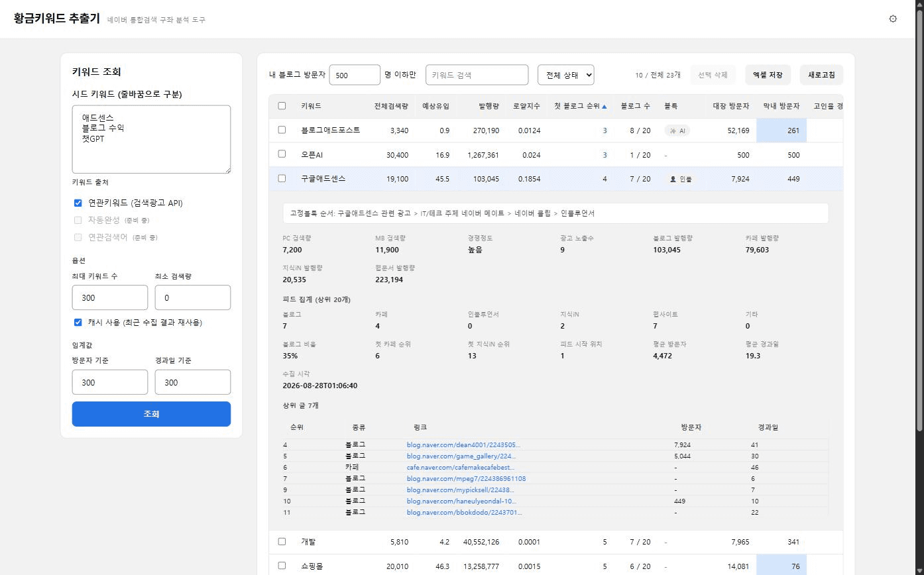Click 고정블록 순서 description text
This screenshot has height=575, width=924.
[x=442, y=213]
